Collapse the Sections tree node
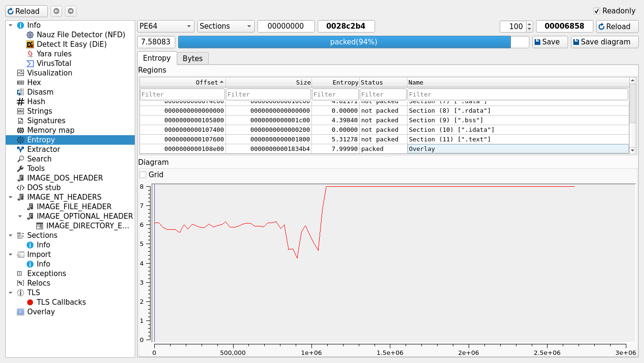Viewport: 644px width, 363px height. pos(11,235)
